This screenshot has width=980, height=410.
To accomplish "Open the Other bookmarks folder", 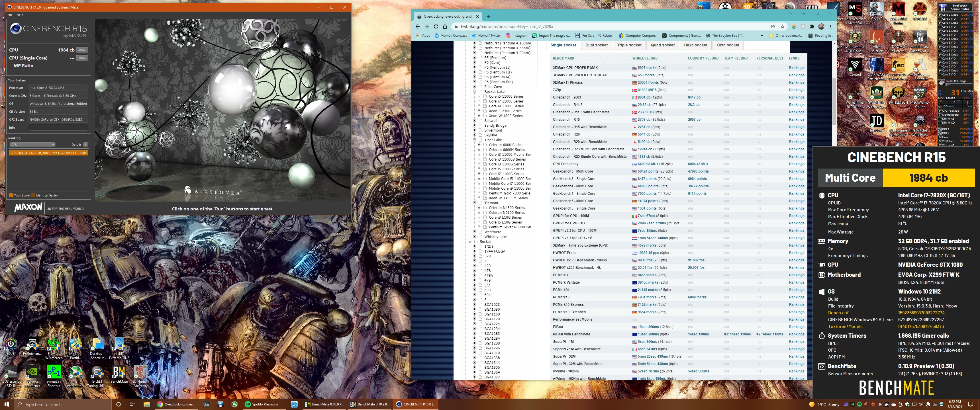I will click(785, 35).
